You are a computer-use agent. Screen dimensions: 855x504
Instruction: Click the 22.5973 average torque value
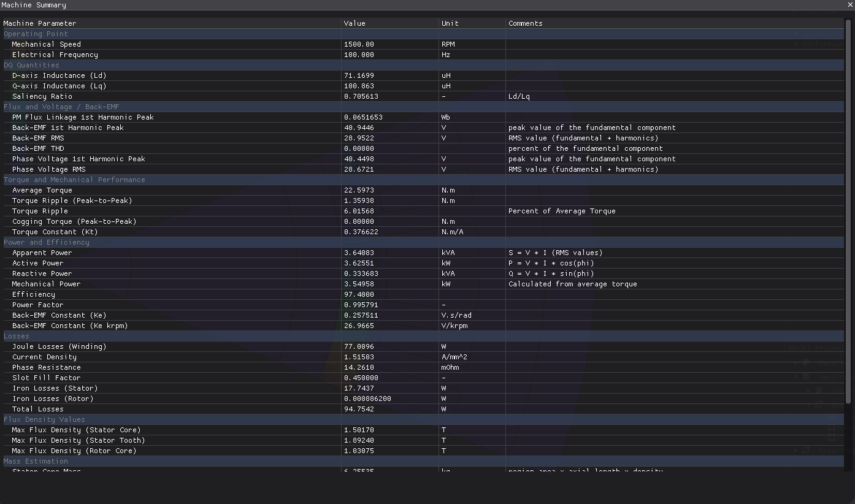tap(359, 190)
